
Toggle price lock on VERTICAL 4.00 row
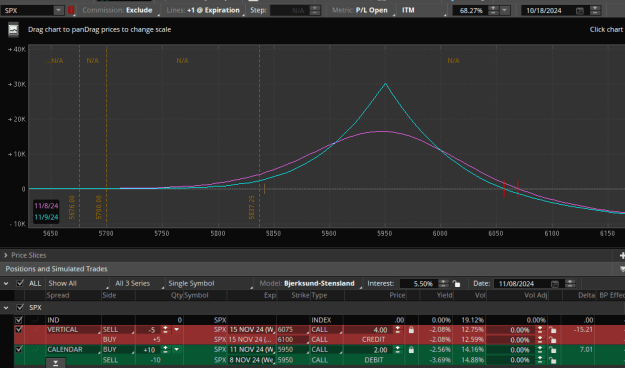tap(411, 330)
